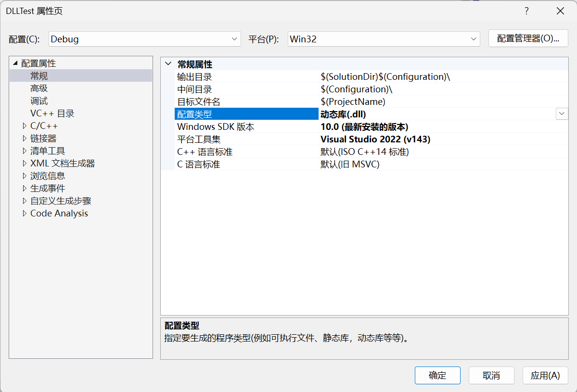This screenshot has width=577, height=392.
Task: Click the 应用(A) button
Action: point(545,376)
